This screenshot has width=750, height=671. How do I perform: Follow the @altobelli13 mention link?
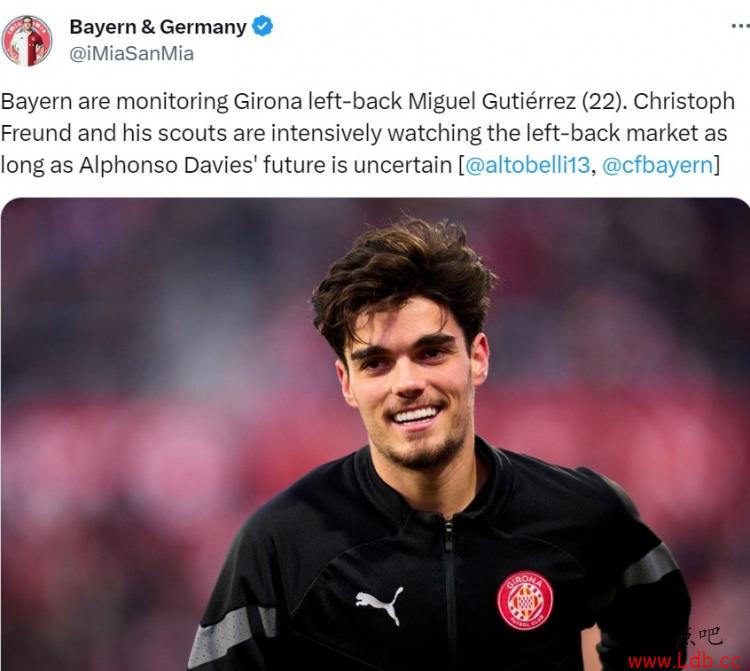pos(528,165)
